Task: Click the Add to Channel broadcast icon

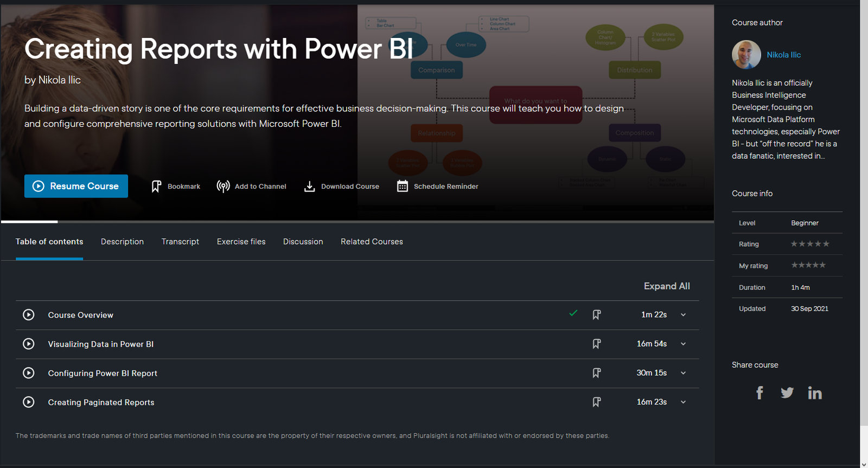Action: tap(223, 187)
